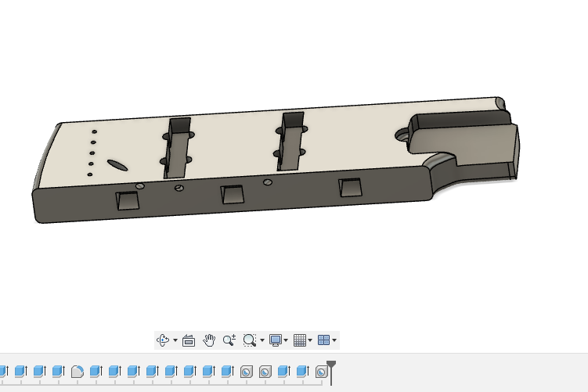Screen dimensions: 588x392
Task: Activate the Orbit navigation tool
Action: [163, 340]
